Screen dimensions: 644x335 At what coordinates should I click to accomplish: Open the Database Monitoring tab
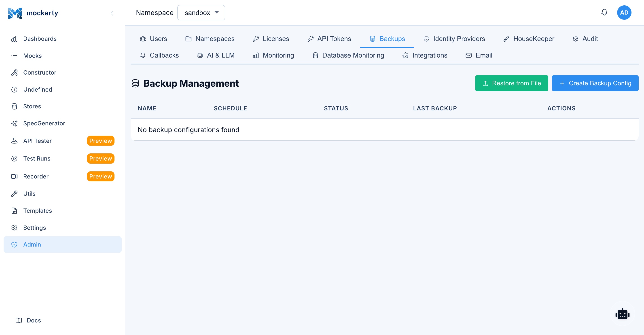click(x=348, y=55)
